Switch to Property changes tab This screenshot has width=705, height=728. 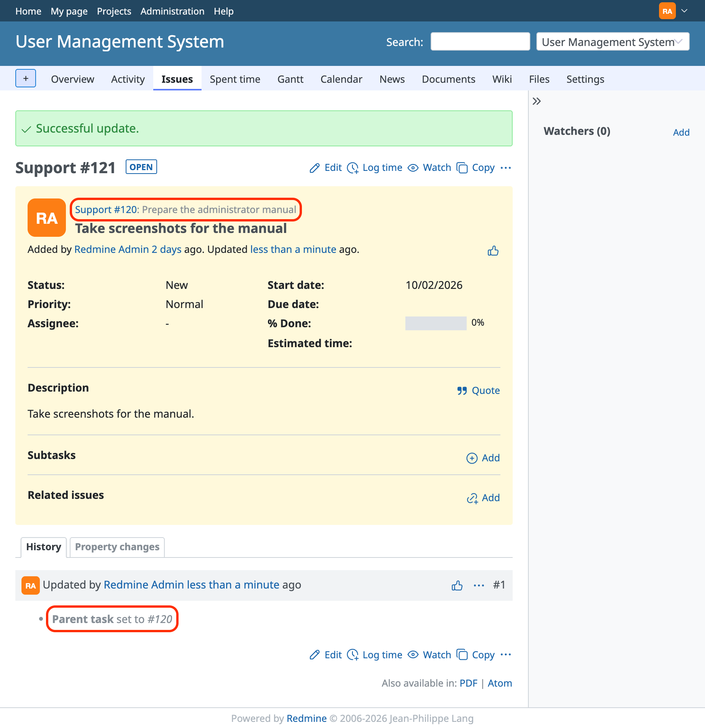(117, 547)
